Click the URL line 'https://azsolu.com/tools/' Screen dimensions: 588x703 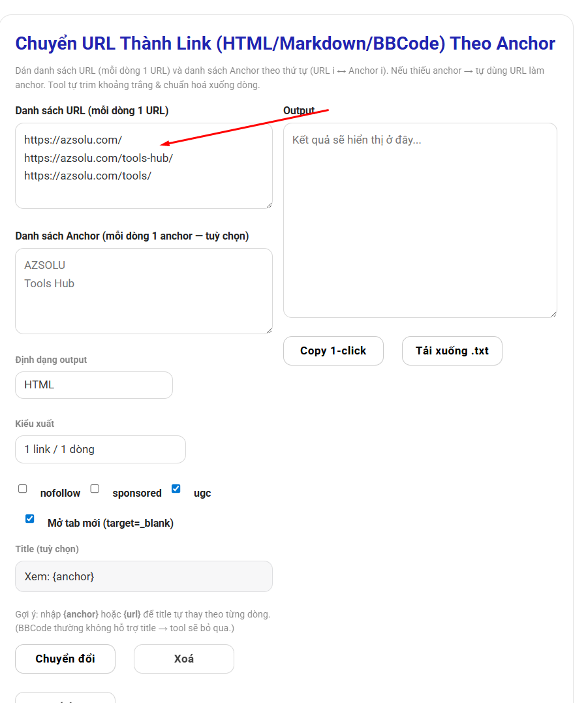88,176
